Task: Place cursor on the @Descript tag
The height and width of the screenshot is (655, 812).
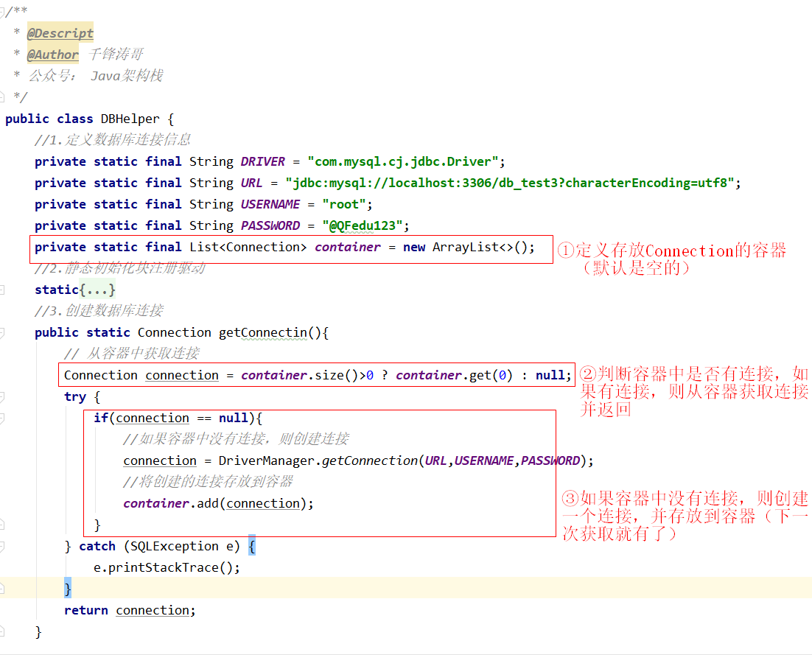Action: (x=60, y=33)
